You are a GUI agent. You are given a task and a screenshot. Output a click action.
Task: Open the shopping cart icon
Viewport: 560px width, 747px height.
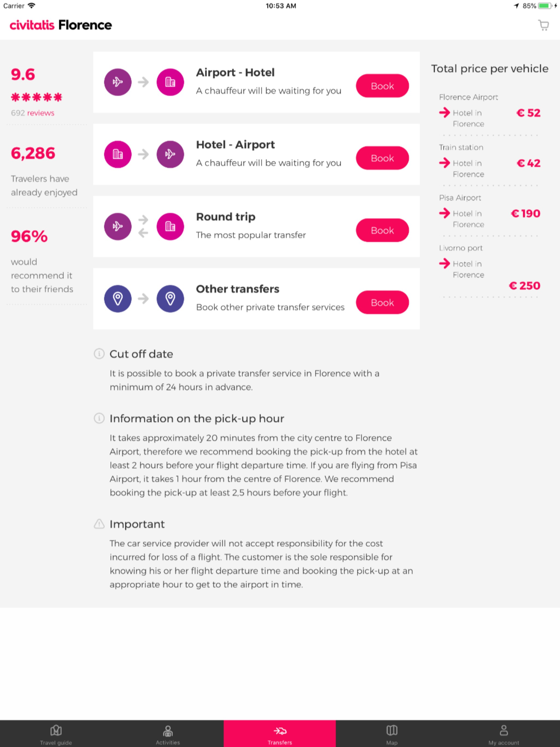(543, 25)
